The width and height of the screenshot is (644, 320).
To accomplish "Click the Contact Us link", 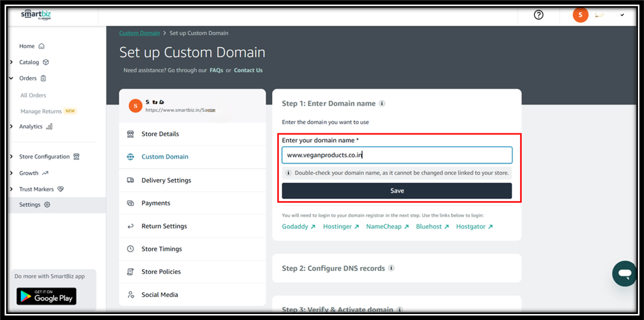I will (248, 70).
